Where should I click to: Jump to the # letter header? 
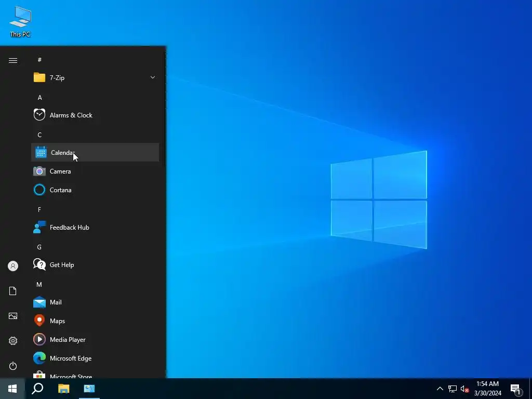click(39, 60)
